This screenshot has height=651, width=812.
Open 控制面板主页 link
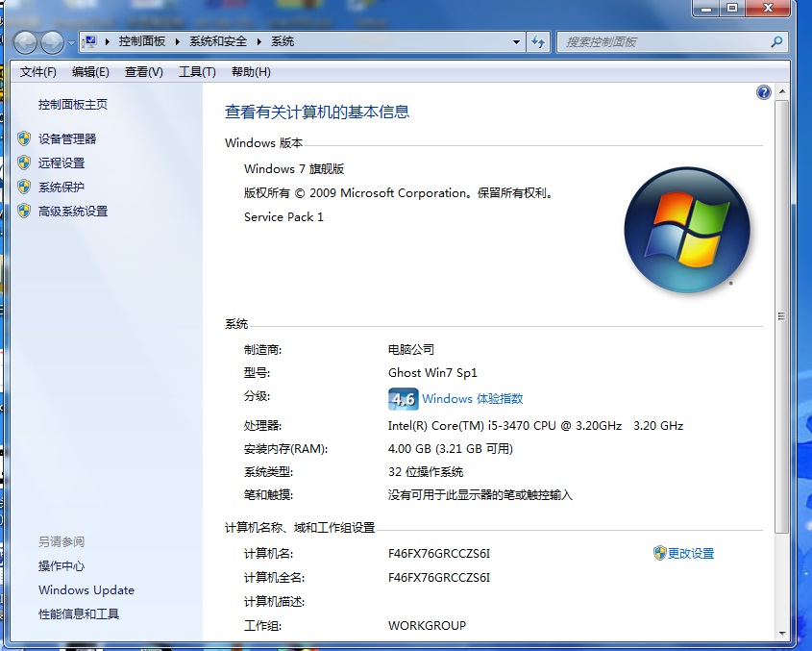pos(72,104)
